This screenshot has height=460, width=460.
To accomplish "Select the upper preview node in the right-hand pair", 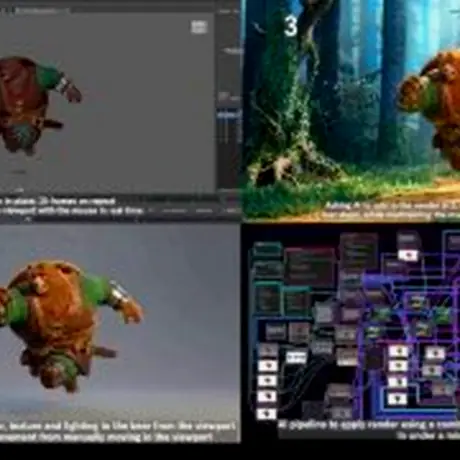I will pyautogui.click(x=435, y=354).
